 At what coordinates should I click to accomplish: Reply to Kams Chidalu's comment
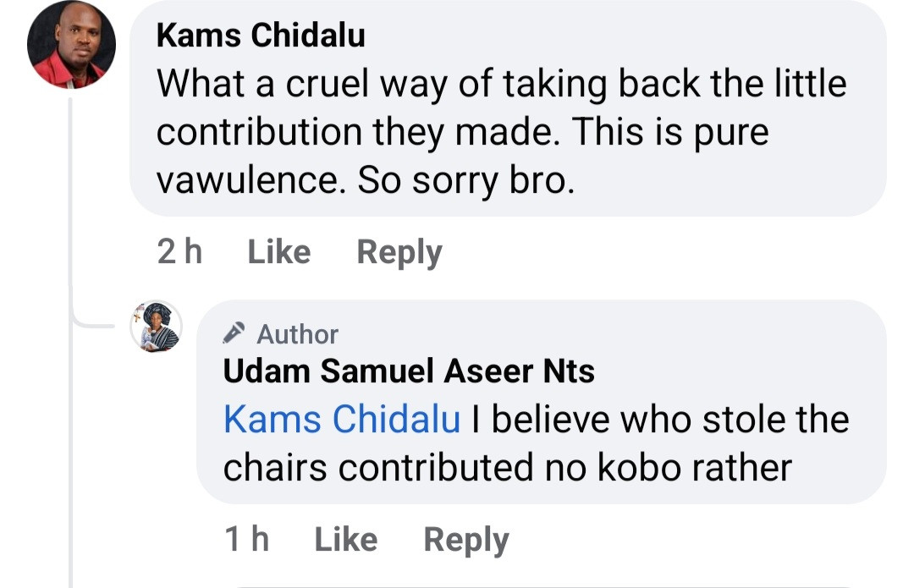point(399,252)
